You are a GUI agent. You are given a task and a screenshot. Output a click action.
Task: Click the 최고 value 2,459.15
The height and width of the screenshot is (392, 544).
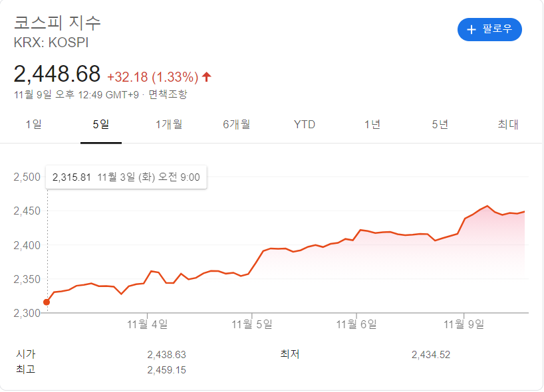(166, 369)
